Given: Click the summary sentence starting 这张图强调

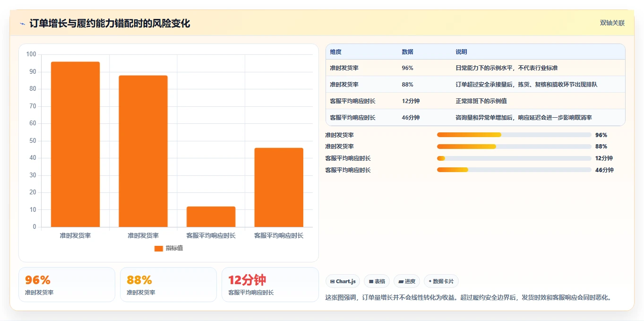Looking at the screenshot, I should tap(470, 297).
